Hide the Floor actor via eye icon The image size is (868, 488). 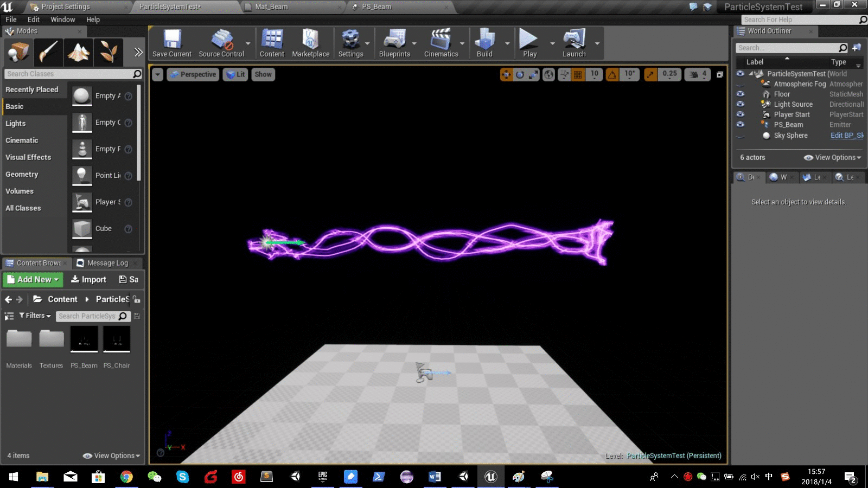741,94
